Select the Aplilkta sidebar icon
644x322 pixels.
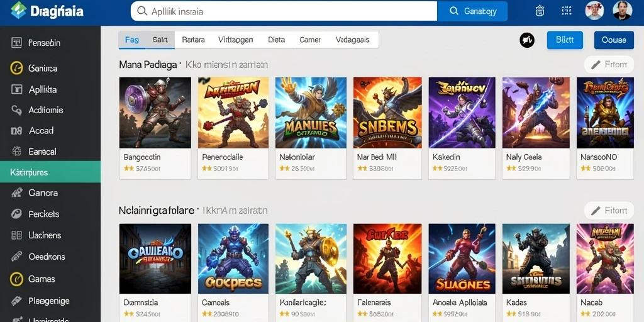click(16, 89)
